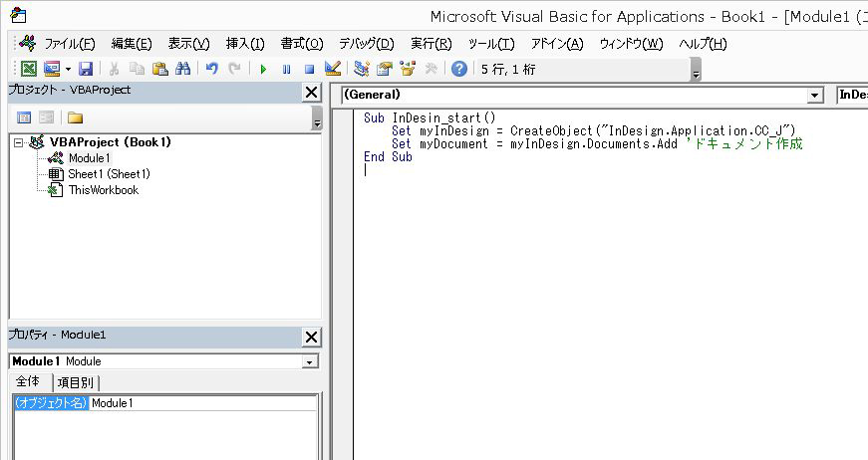Close the プロジェクト - VBAProject pane
This screenshot has width=868, height=460.
click(312, 93)
